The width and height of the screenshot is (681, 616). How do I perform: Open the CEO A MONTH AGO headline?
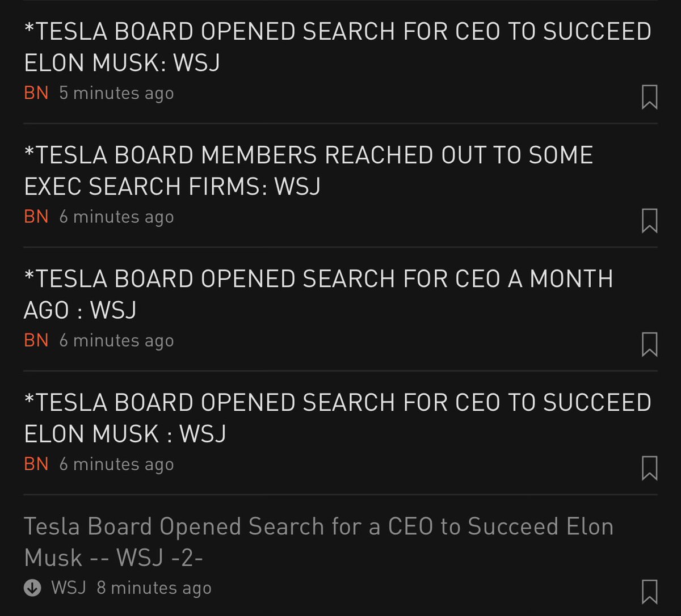318,294
